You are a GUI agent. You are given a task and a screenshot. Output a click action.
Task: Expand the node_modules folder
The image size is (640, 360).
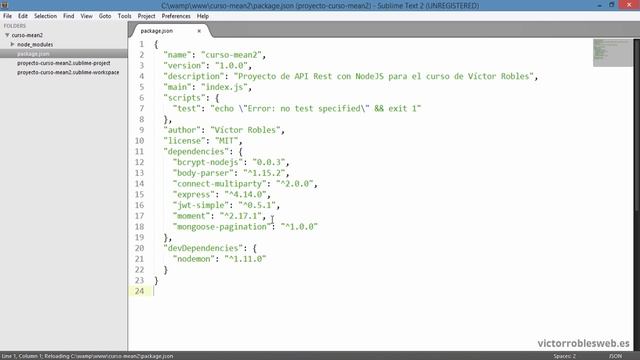[12, 44]
